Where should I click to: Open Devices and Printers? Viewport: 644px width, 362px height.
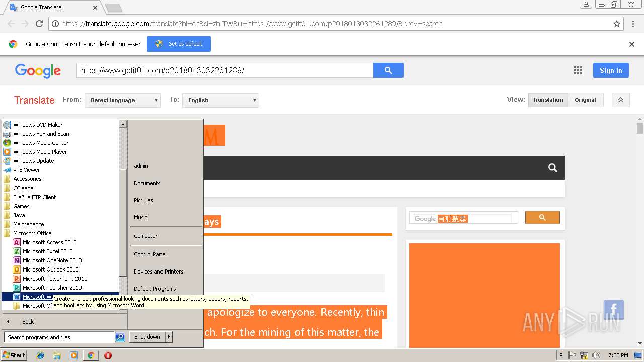click(x=158, y=271)
